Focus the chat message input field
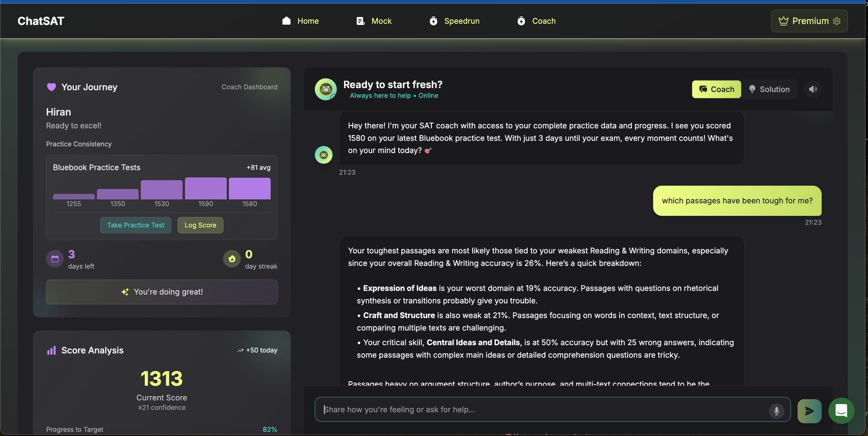This screenshot has width=868, height=436. pyautogui.click(x=542, y=409)
